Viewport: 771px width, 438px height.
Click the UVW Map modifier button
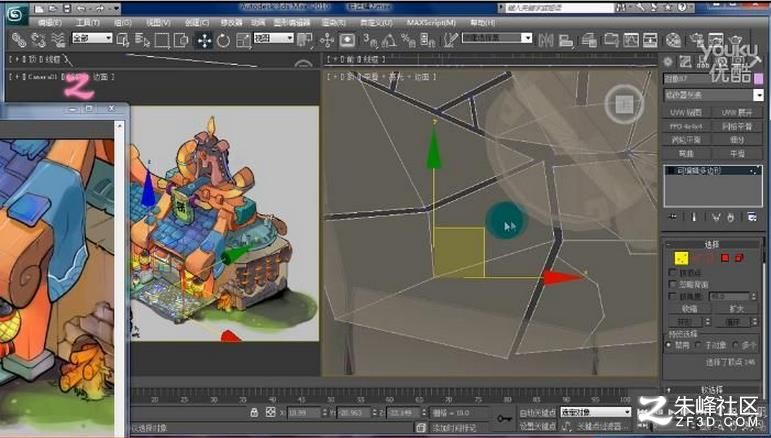(686, 113)
